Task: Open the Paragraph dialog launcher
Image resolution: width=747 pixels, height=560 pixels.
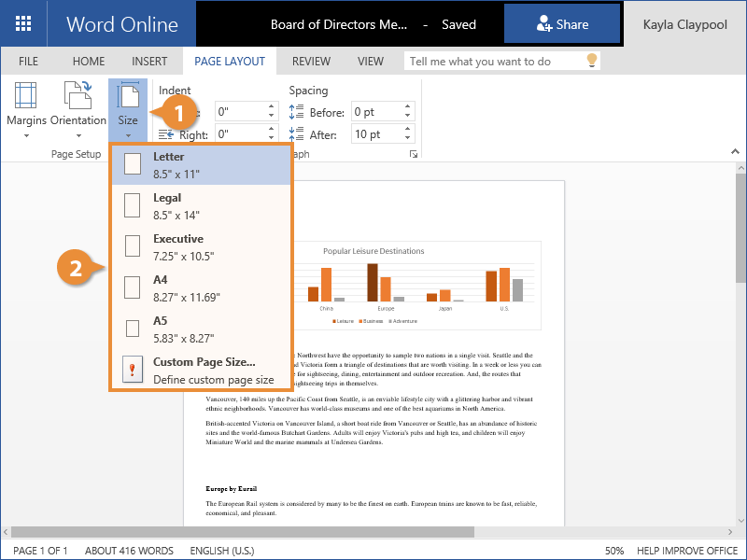Action: [x=412, y=154]
